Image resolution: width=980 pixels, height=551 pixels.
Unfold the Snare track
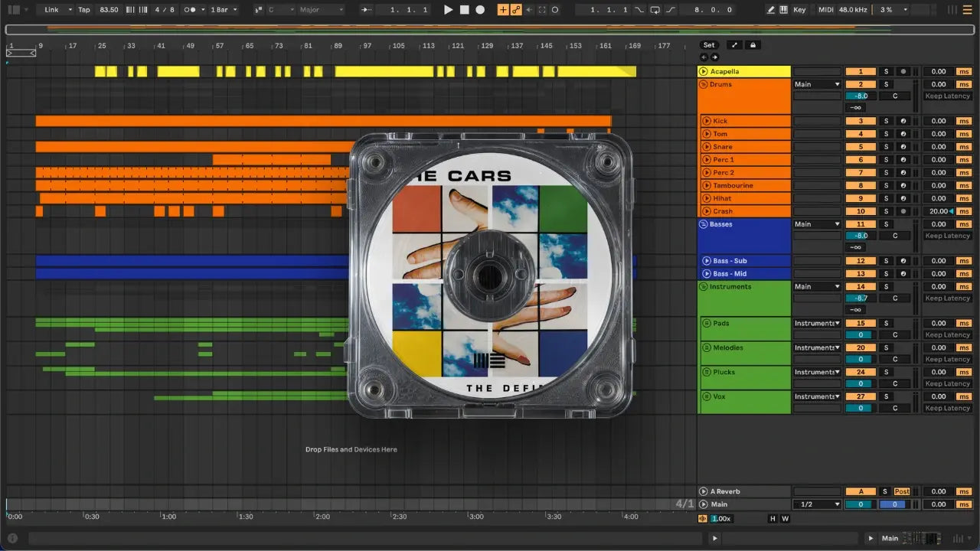coord(707,147)
